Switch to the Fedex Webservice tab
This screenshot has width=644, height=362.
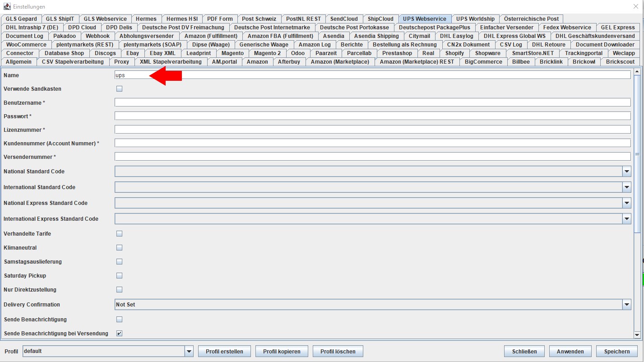point(567,28)
